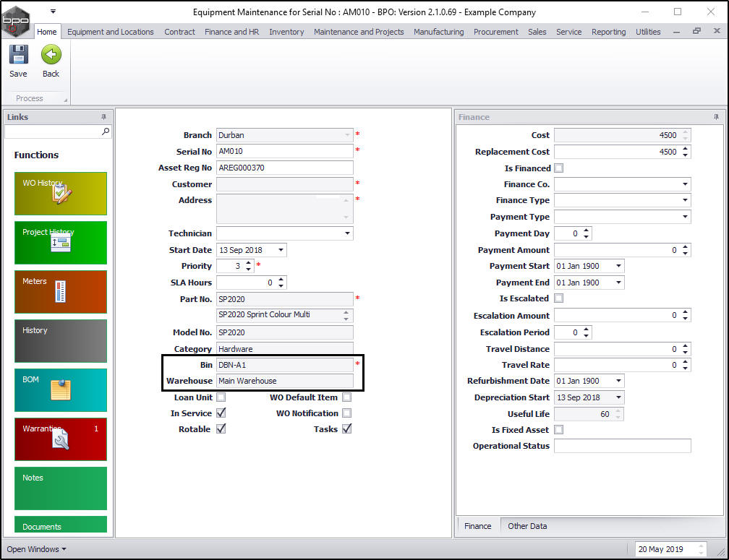Open the Notes function tile

(61, 488)
